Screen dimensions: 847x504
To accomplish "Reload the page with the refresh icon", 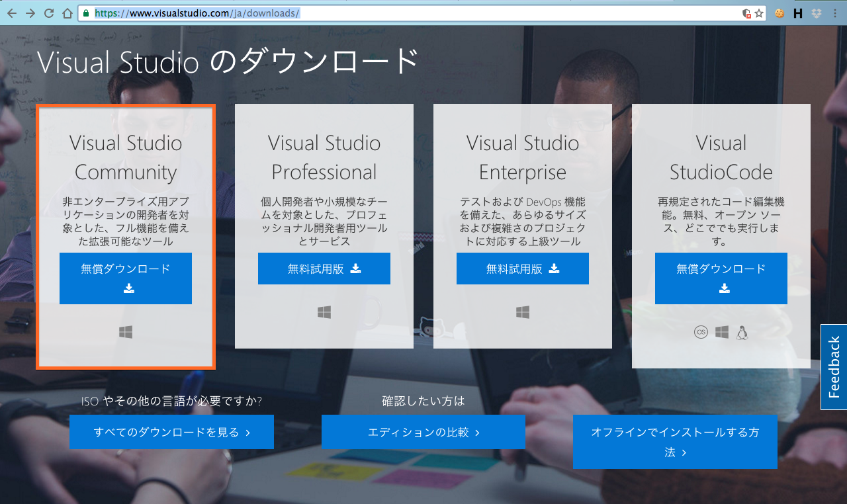I will 49,13.
